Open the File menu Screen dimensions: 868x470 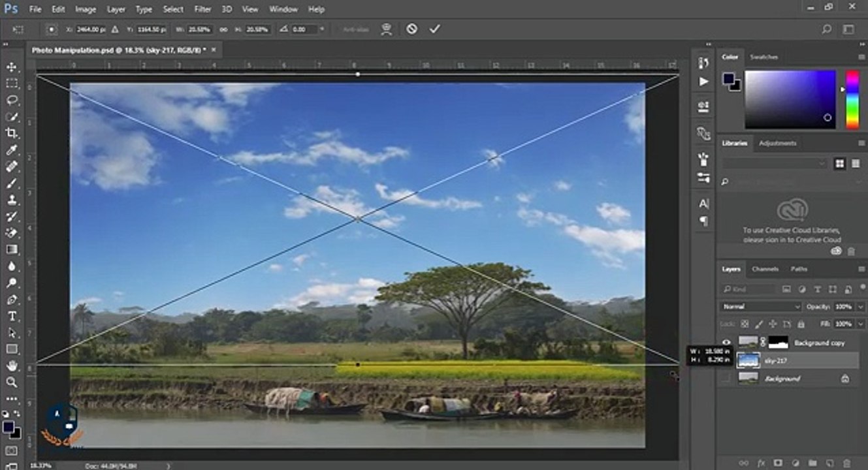click(35, 9)
